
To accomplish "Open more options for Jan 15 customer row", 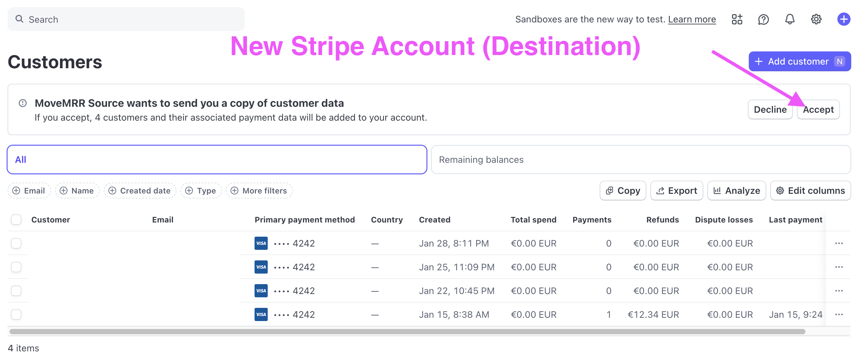I will coord(839,314).
